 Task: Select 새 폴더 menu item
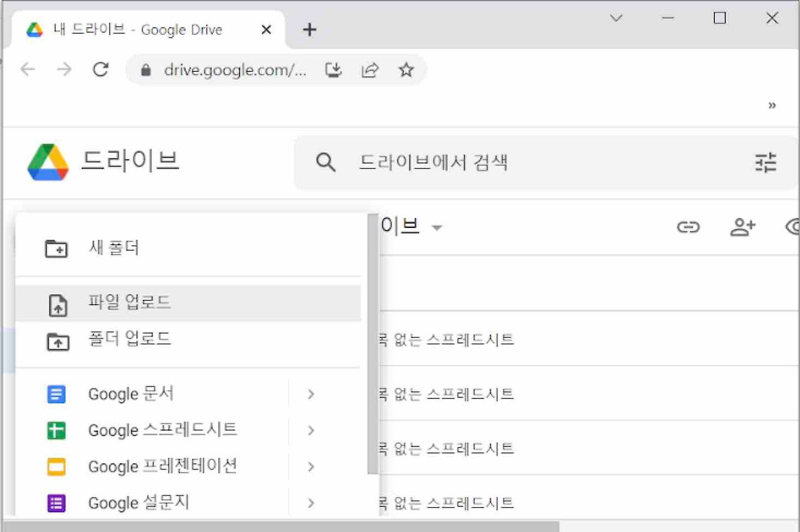(188, 248)
